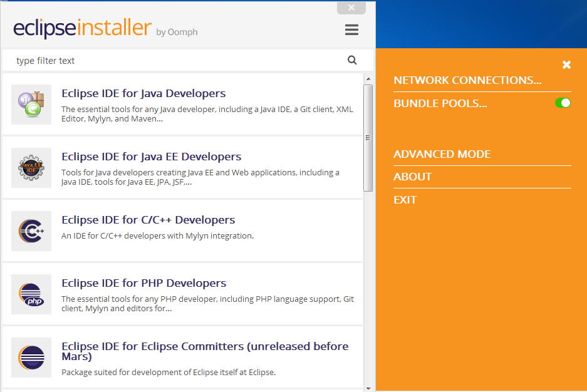Close the Eclipse Installer window
587x392 pixels.
coord(351,8)
